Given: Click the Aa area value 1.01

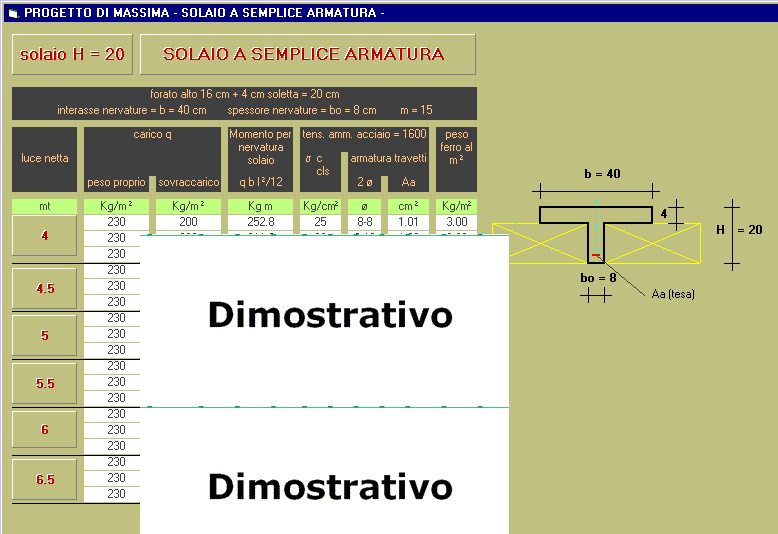Looking at the screenshot, I should click(408, 222).
